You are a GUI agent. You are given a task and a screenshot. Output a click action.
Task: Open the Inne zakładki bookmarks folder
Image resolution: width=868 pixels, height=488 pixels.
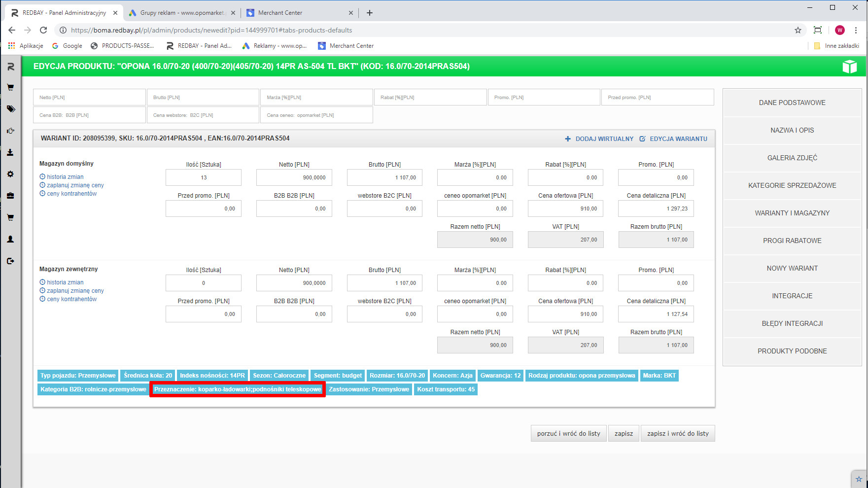coord(836,46)
